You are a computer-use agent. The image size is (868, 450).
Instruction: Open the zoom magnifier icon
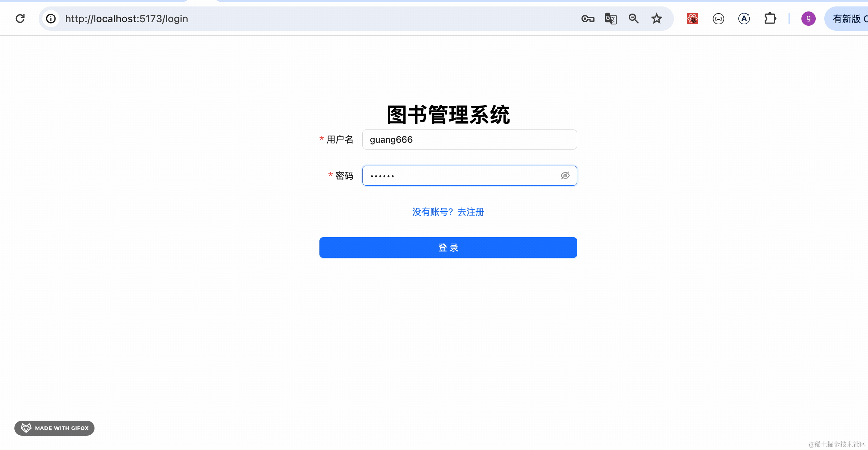pos(633,19)
